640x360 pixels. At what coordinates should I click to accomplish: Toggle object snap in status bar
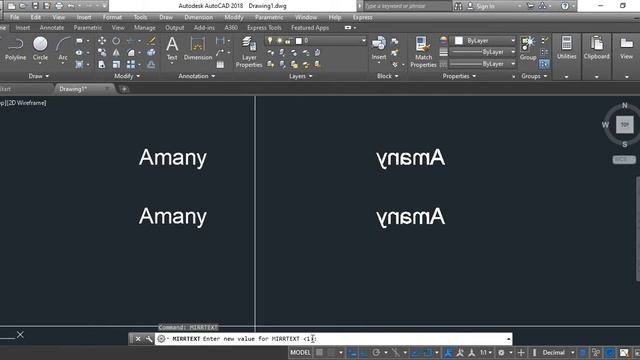(x=427, y=352)
